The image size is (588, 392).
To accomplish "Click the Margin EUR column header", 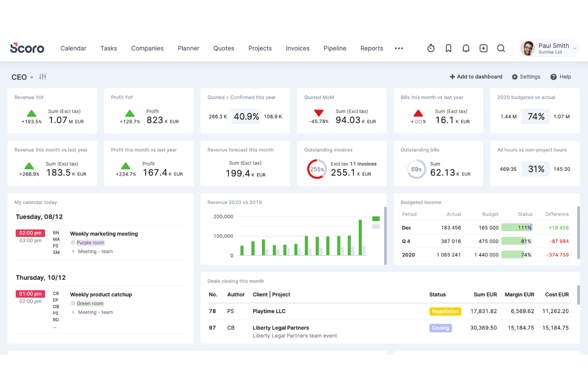I will point(519,294).
